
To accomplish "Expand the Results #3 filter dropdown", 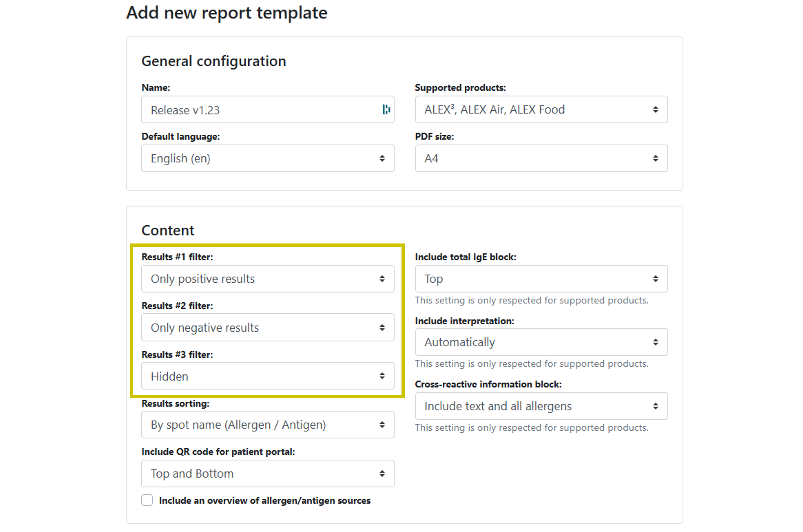I will 267,376.
